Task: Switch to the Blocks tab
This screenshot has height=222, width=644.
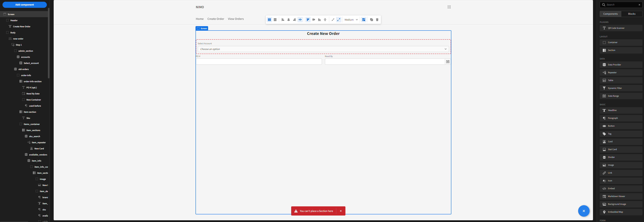Action: (x=632, y=14)
